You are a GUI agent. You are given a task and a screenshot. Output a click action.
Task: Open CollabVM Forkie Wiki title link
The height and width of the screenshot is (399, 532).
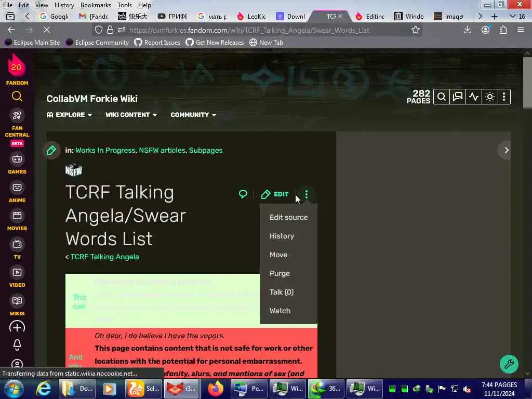92,99
